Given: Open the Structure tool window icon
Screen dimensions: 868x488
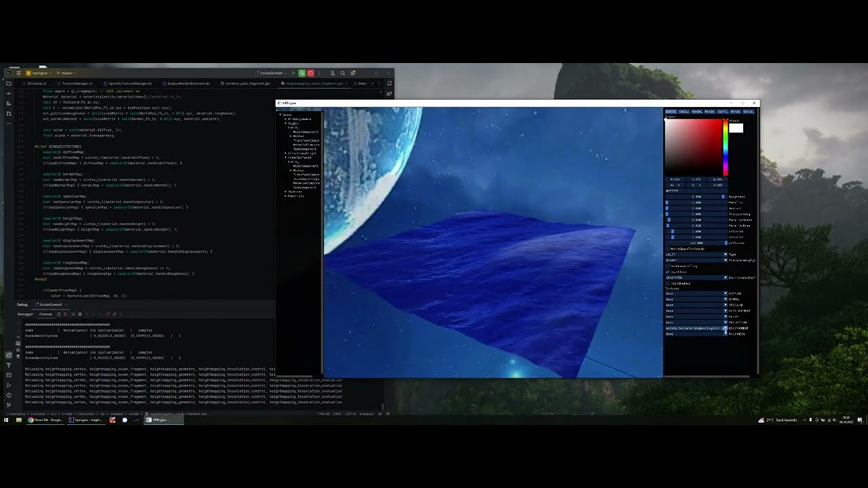Looking at the screenshot, I should [9, 103].
